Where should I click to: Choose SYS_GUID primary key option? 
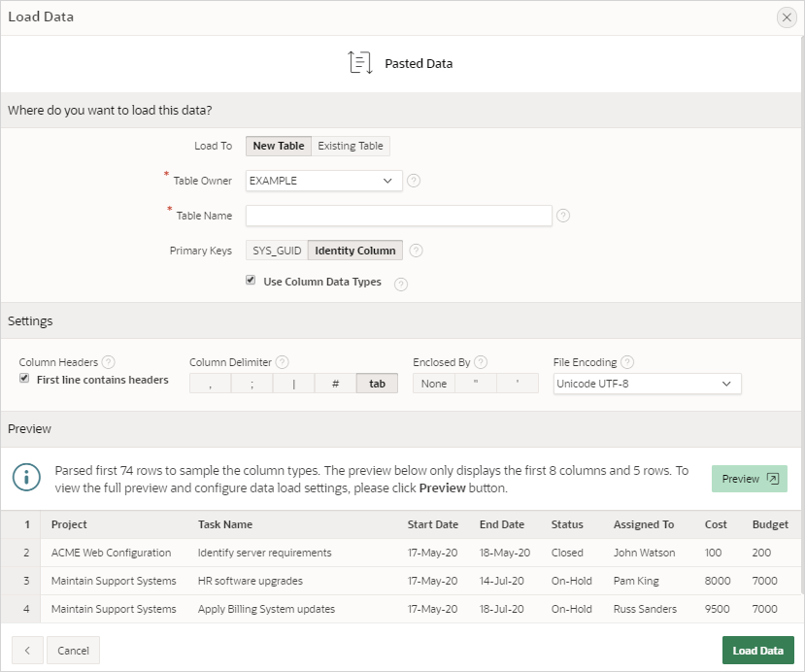(277, 251)
